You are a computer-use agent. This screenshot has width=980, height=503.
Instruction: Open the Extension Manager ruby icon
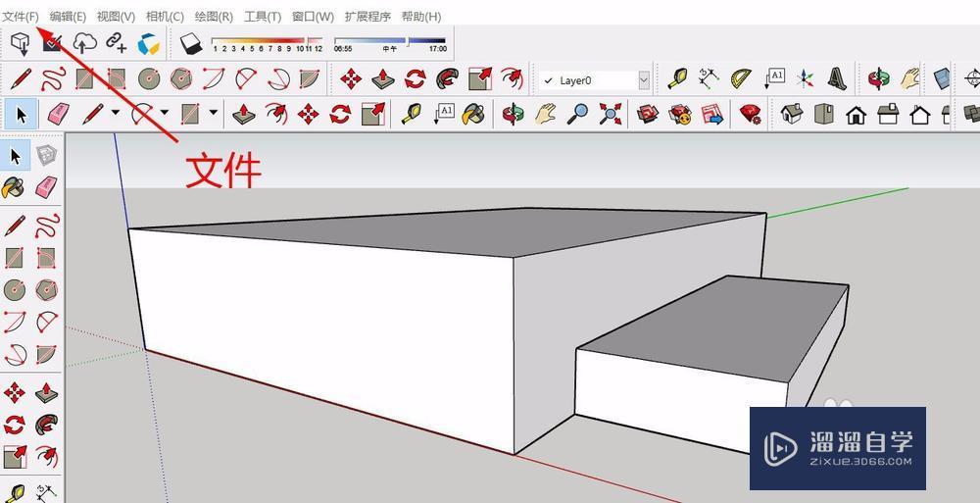[x=750, y=115]
